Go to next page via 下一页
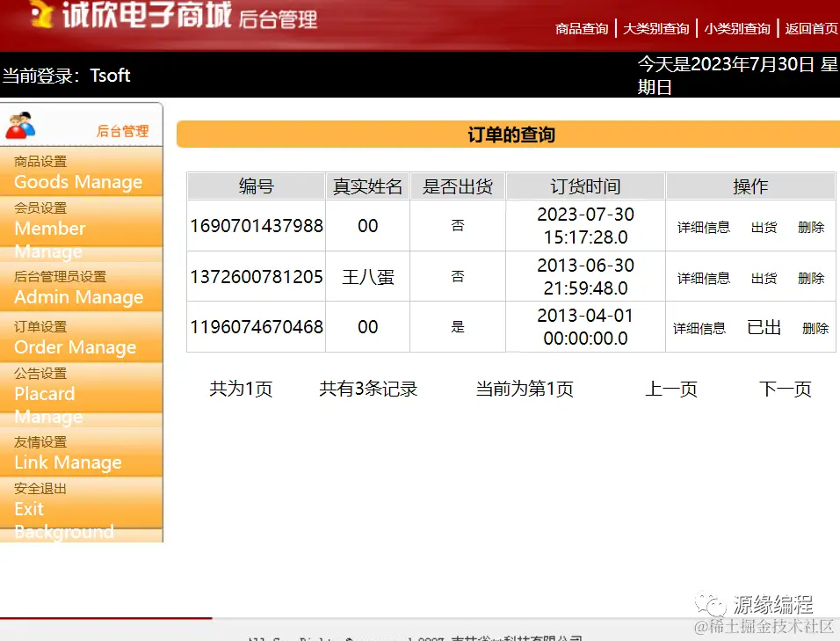This screenshot has height=641, width=840. (785, 390)
